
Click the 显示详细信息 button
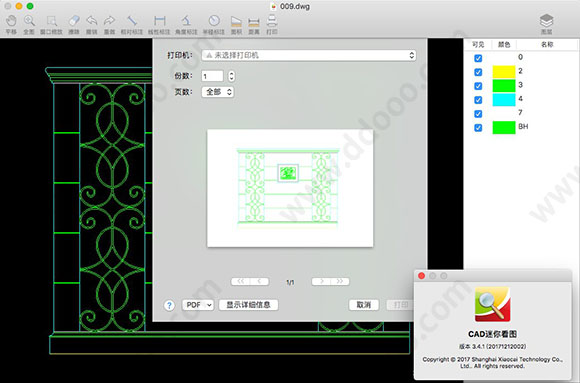click(249, 305)
